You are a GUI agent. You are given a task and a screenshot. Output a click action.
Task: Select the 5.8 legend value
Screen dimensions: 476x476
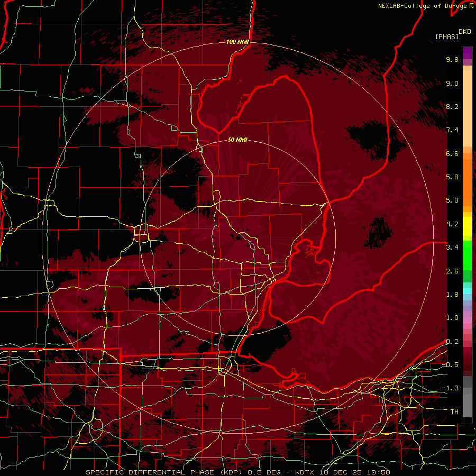click(452, 177)
